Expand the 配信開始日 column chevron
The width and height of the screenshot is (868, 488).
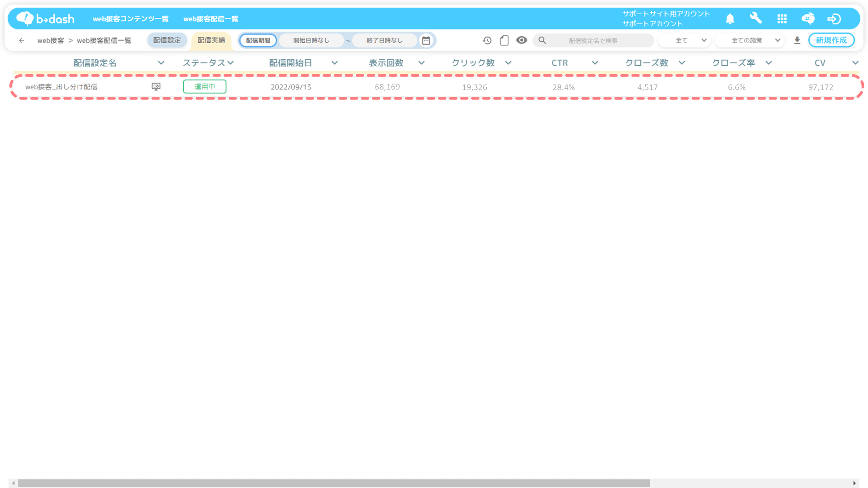coord(334,63)
